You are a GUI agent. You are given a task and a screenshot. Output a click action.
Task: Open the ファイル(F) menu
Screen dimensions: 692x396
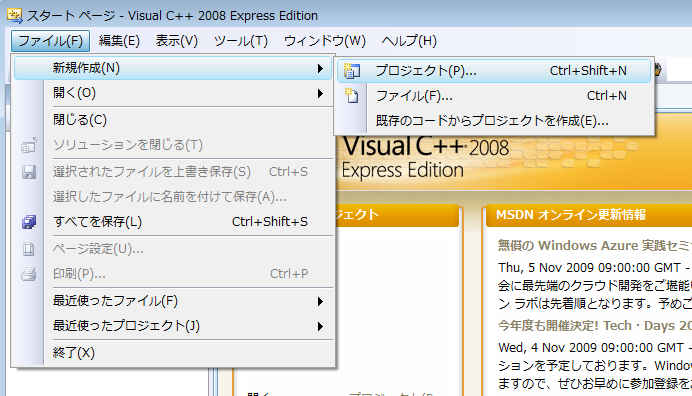[x=50, y=41]
